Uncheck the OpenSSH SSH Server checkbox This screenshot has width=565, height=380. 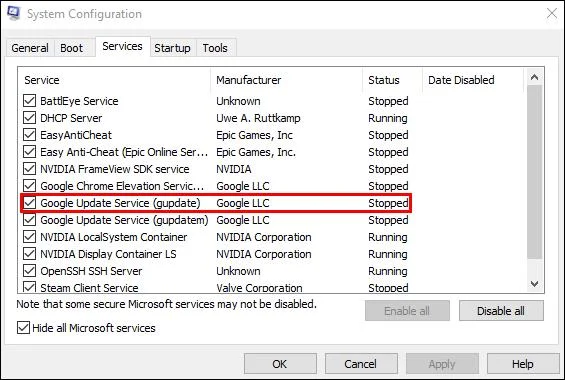pos(30,271)
